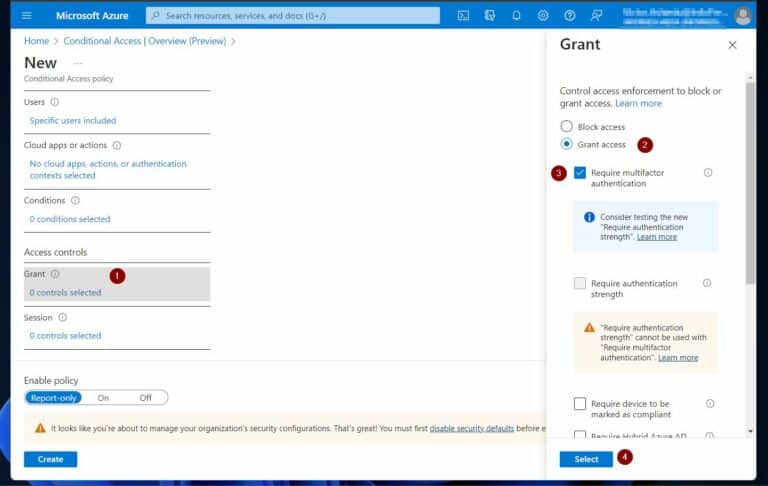Click the search resources input field
This screenshot has height=486, width=768.
293,16
